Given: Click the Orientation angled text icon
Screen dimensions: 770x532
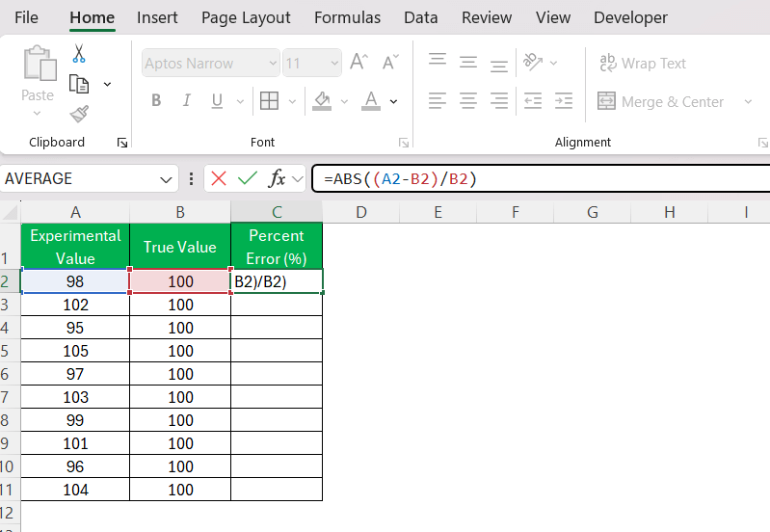Looking at the screenshot, I should [x=533, y=62].
